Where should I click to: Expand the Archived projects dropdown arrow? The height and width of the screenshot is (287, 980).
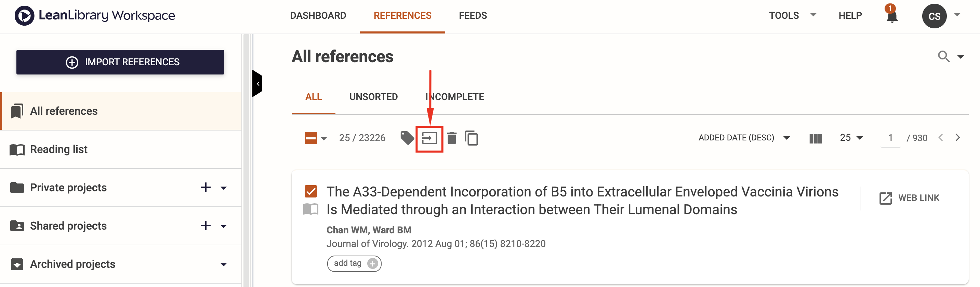pyautogui.click(x=224, y=264)
